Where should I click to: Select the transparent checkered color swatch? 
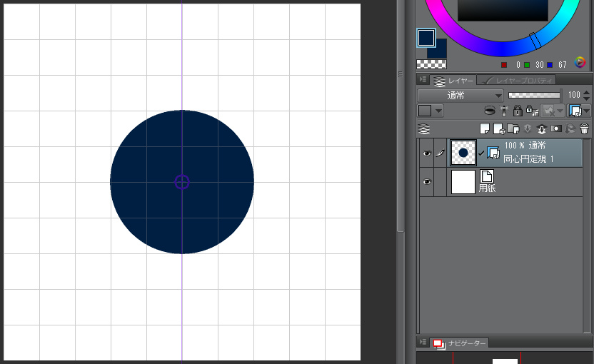pos(431,64)
